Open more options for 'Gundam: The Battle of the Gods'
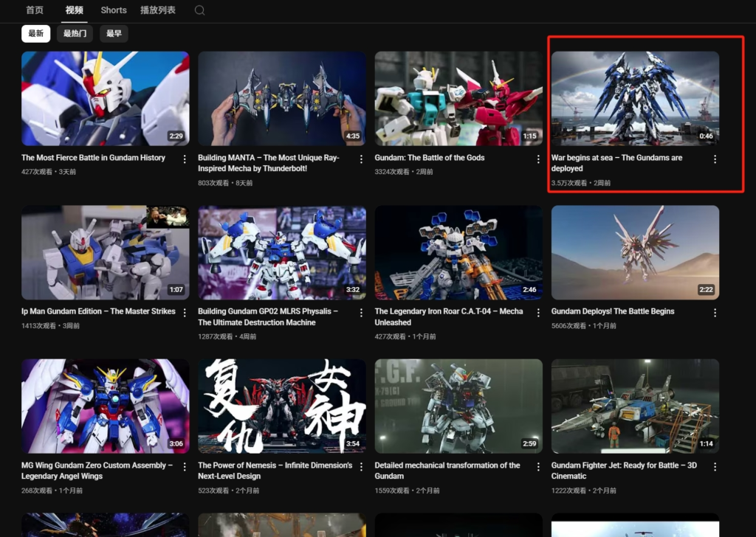This screenshot has width=756, height=537. point(538,159)
